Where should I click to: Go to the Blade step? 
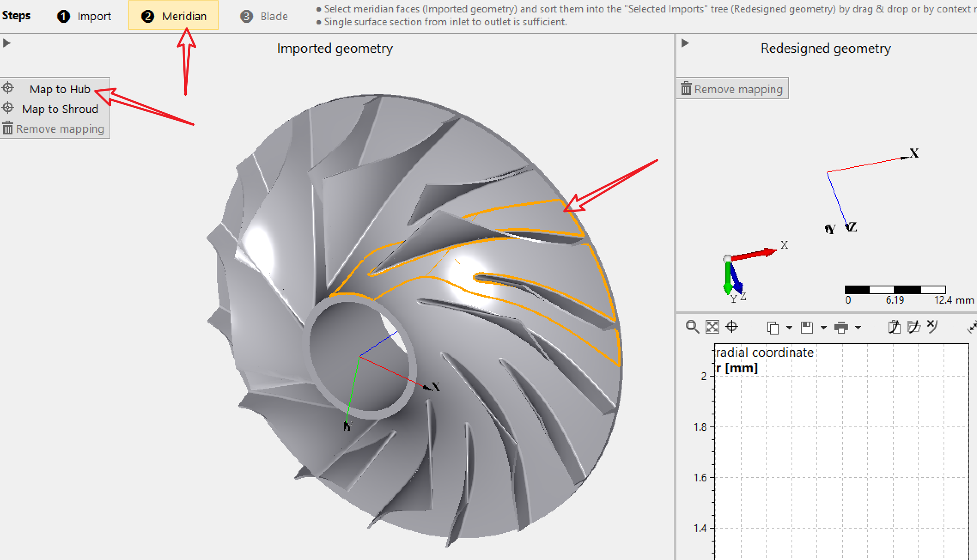point(264,16)
